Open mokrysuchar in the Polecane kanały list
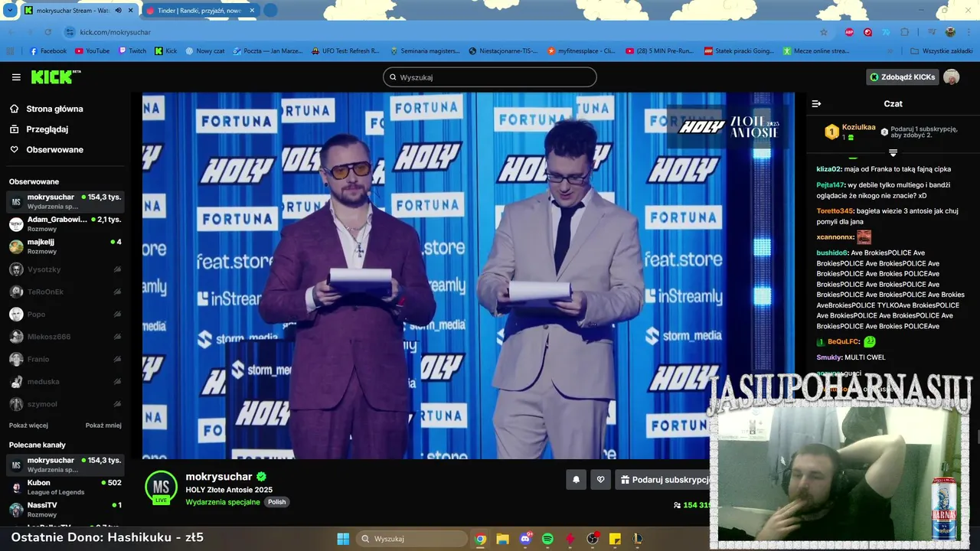980x551 pixels. (x=65, y=465)
